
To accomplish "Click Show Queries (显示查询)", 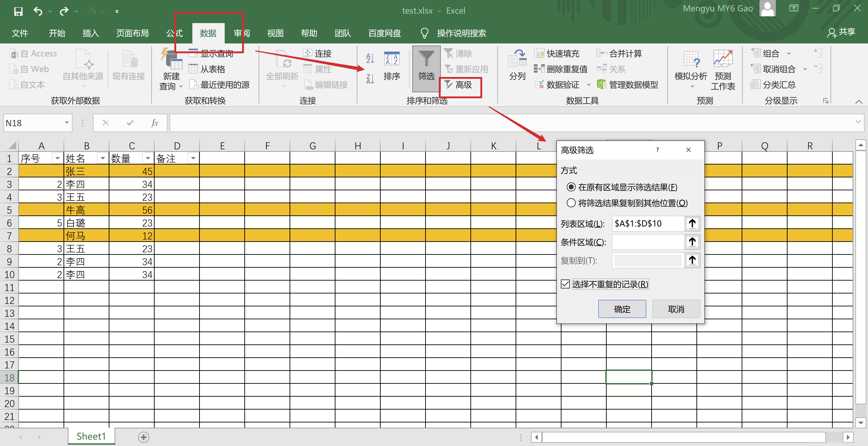I will click(211, 53).
